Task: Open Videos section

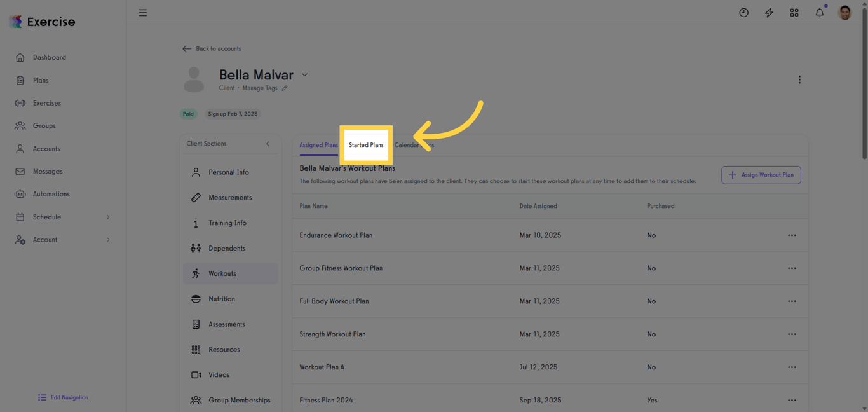Action: [x=231, y=375]
